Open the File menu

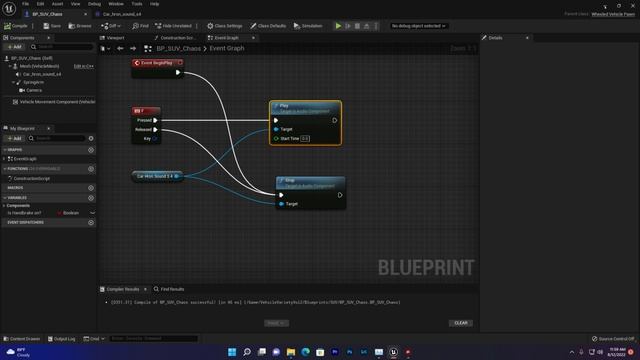[x=25, y=4]
